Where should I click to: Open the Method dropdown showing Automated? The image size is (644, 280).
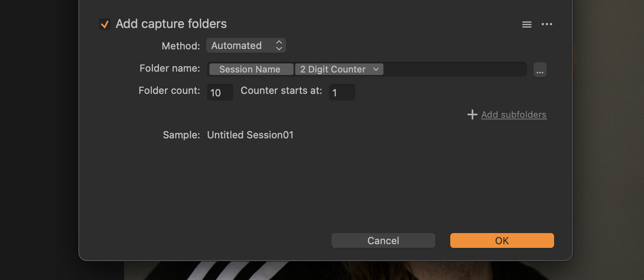point(246,45)
